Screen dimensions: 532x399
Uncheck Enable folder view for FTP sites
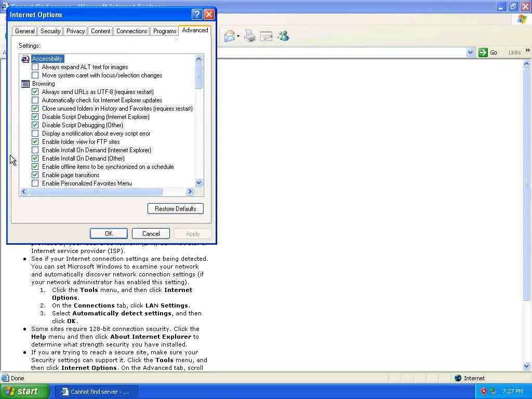tap(35, 142)
